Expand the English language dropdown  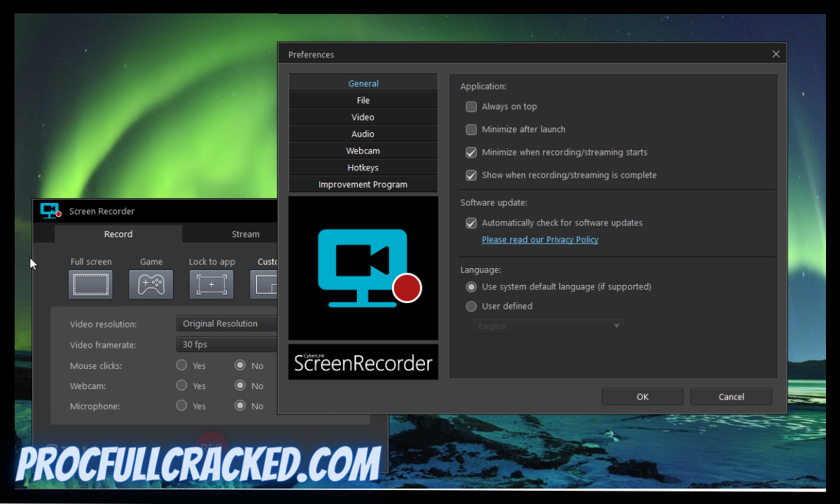pos(616,325)
